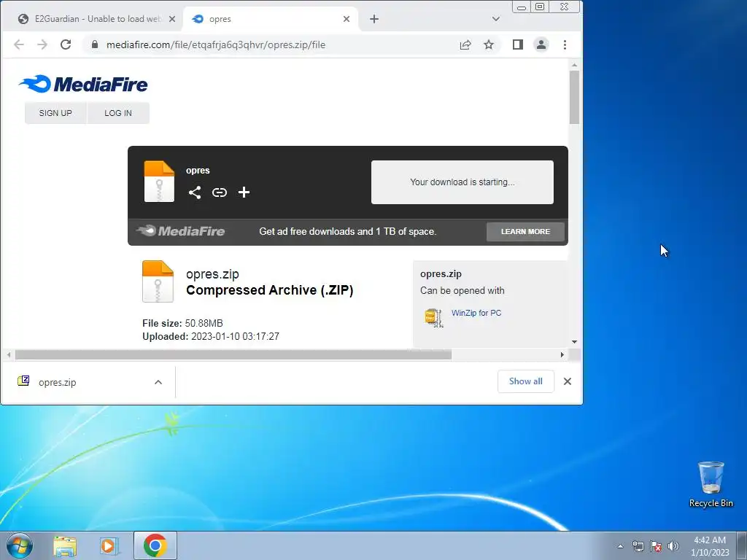The width and height of the screenshot is (747, 560).
Task: Launch Windows Media Player from the taskbar
Action: click(x=108, y=545)
